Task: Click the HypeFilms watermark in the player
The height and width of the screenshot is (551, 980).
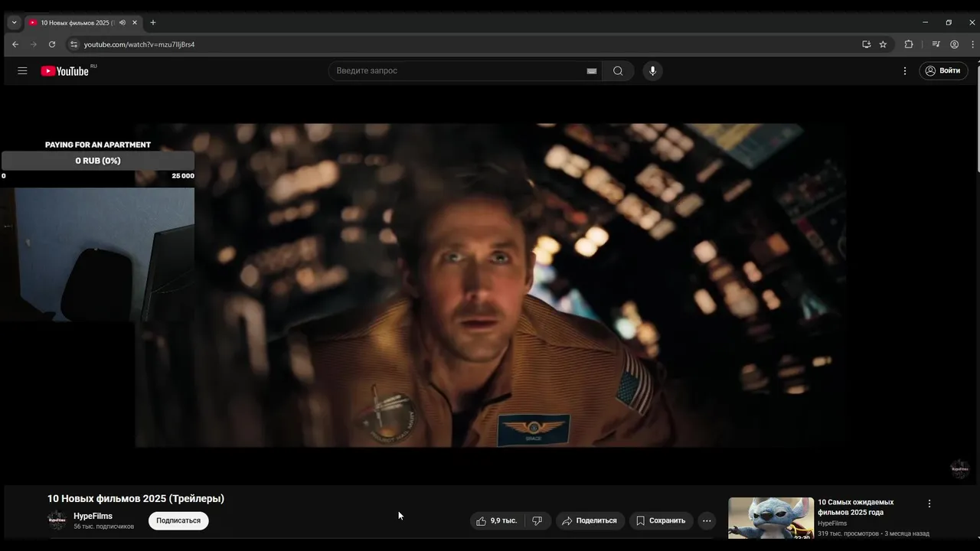Action: [959, 469]
